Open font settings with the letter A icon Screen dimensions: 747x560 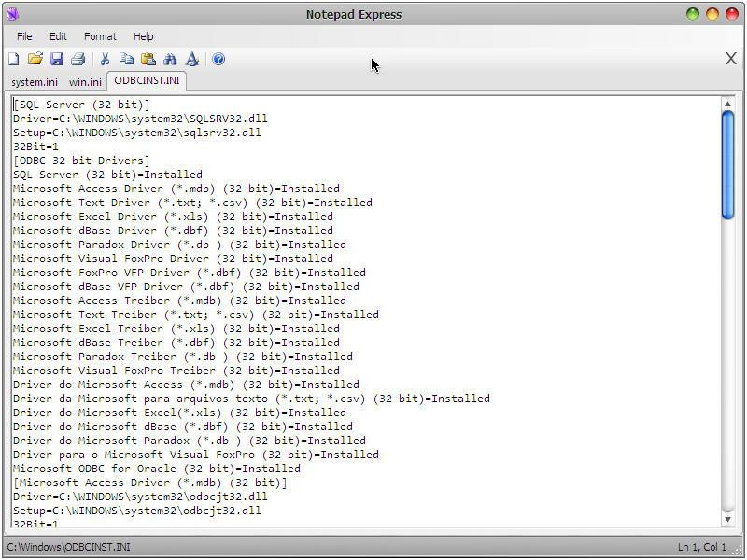pyautogui.click(x=192, y=59)
